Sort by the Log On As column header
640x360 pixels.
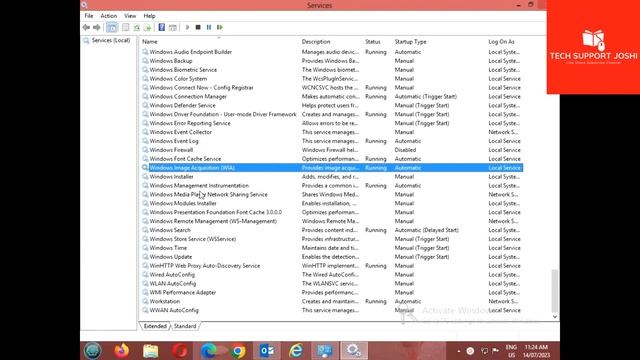click(501, 42)
